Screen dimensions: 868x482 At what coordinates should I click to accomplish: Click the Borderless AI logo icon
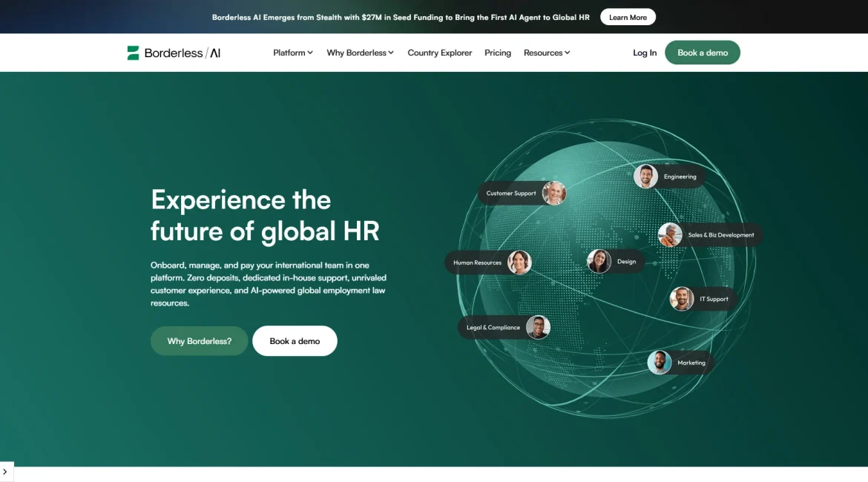133,53
